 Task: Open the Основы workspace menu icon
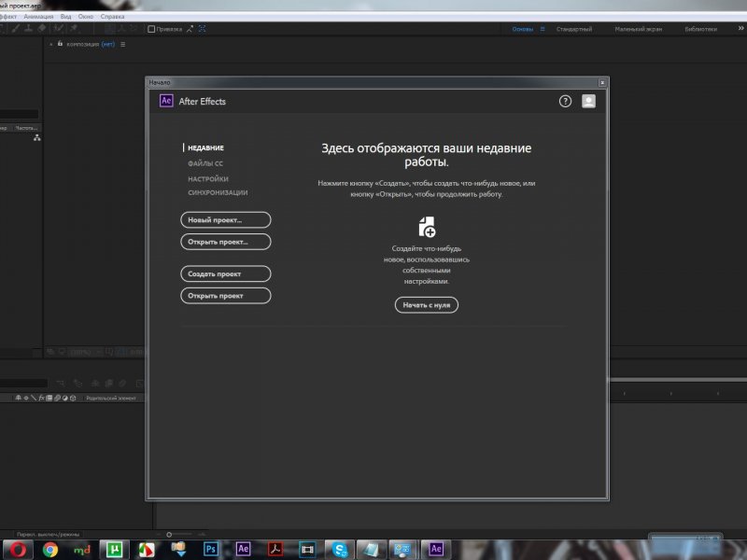pos(543,29)
